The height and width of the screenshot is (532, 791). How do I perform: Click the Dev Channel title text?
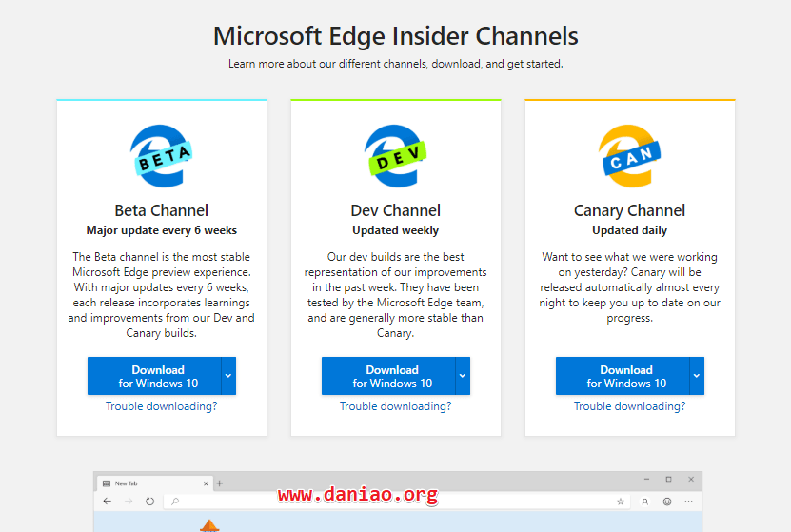[x=396, y=210]
